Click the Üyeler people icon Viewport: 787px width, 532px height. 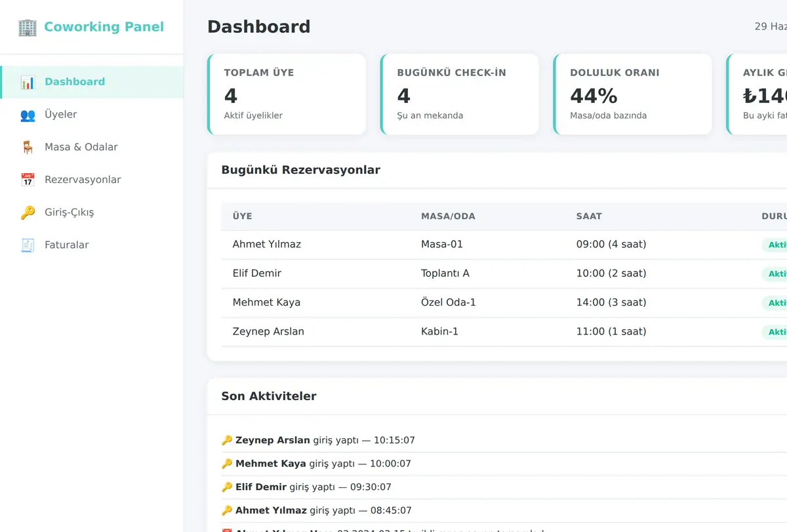[28, 115]
